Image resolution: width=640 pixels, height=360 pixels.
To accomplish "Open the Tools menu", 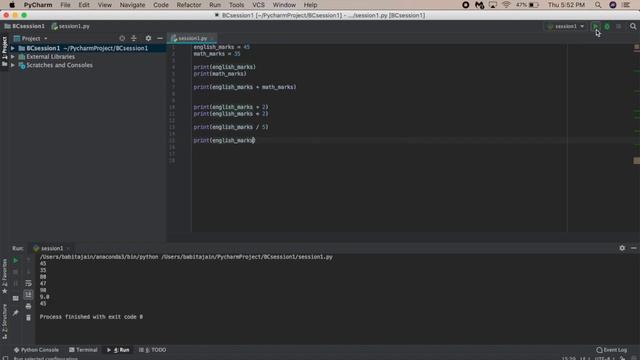I will coord(236,5).
